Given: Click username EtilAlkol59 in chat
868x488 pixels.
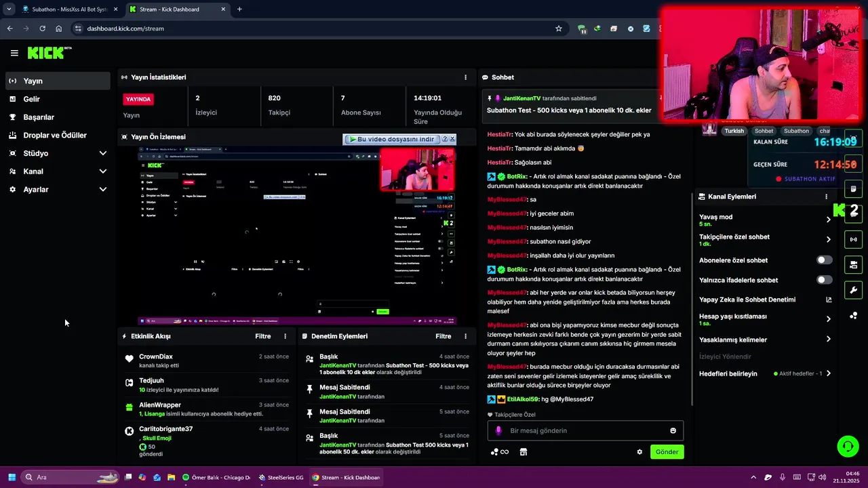Looking at the screenshot, I should pos(522,399).
